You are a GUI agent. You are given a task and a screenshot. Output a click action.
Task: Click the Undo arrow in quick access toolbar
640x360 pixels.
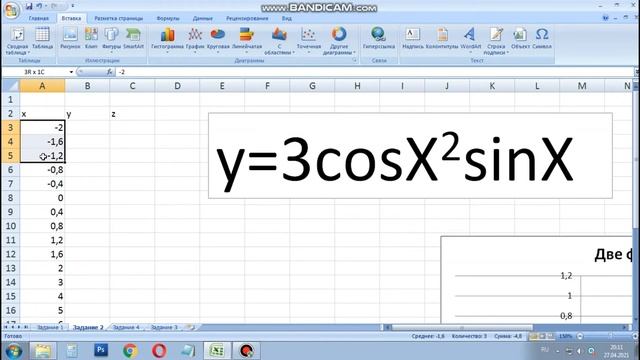point(40,6)
